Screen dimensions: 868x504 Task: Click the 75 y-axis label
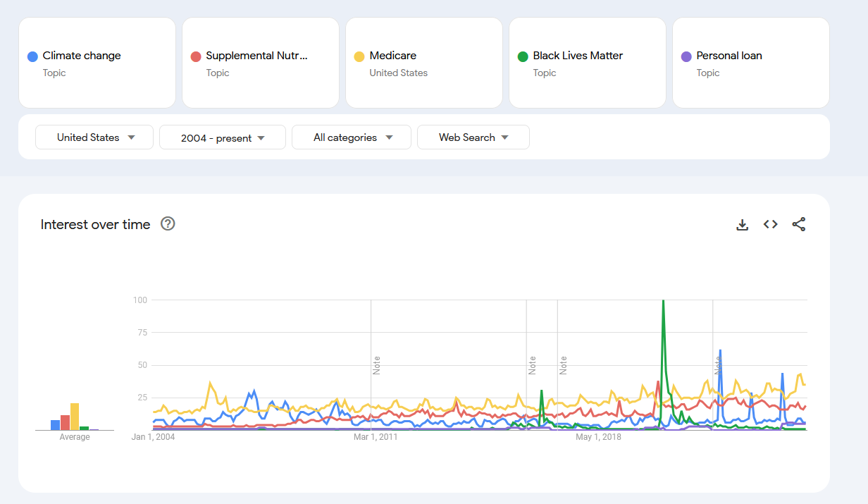pyautogui.click(x=142, y=333)
